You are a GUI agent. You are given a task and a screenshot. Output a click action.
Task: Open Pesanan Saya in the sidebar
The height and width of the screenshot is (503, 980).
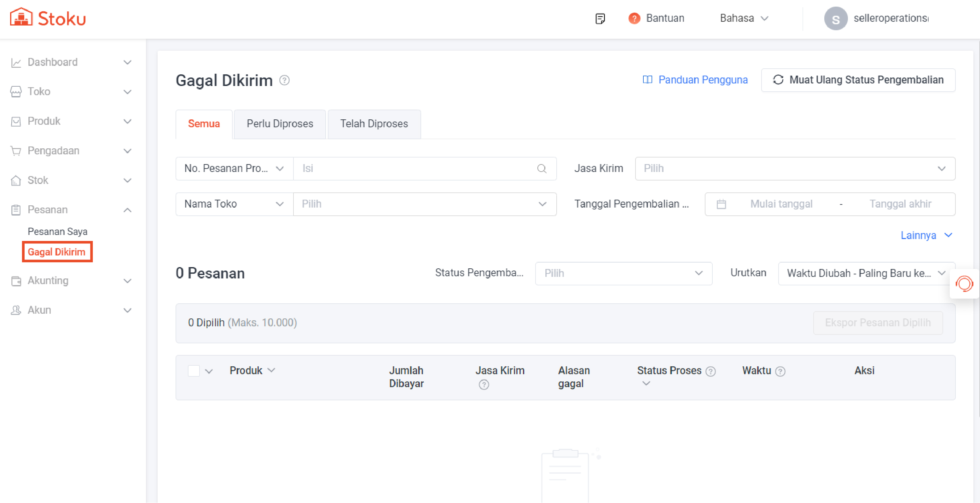coord(57,231)
